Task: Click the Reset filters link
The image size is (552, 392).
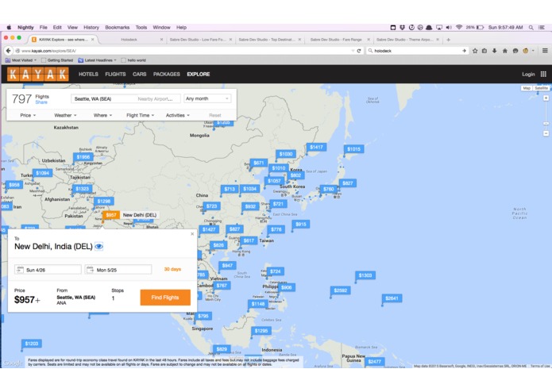Action: pyautogui.click(x=215, y=115)
